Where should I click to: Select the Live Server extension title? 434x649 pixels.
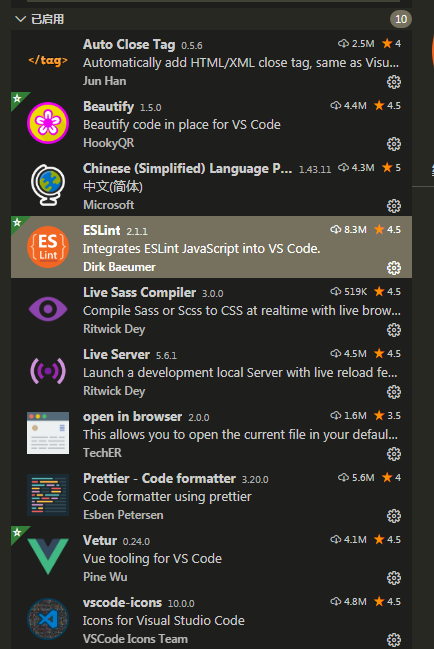pos(116,354)
